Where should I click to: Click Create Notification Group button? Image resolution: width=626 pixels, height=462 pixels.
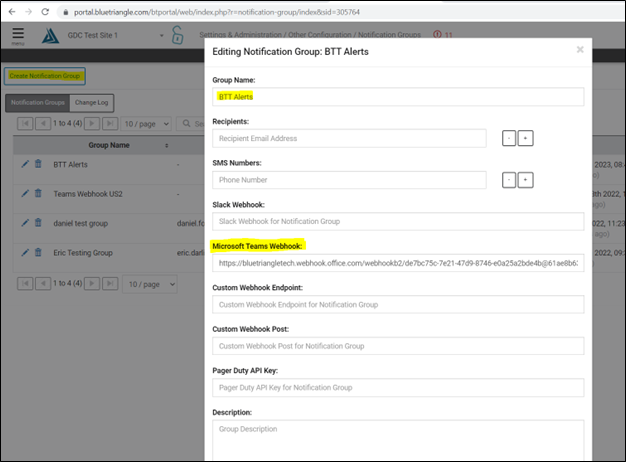44,75
